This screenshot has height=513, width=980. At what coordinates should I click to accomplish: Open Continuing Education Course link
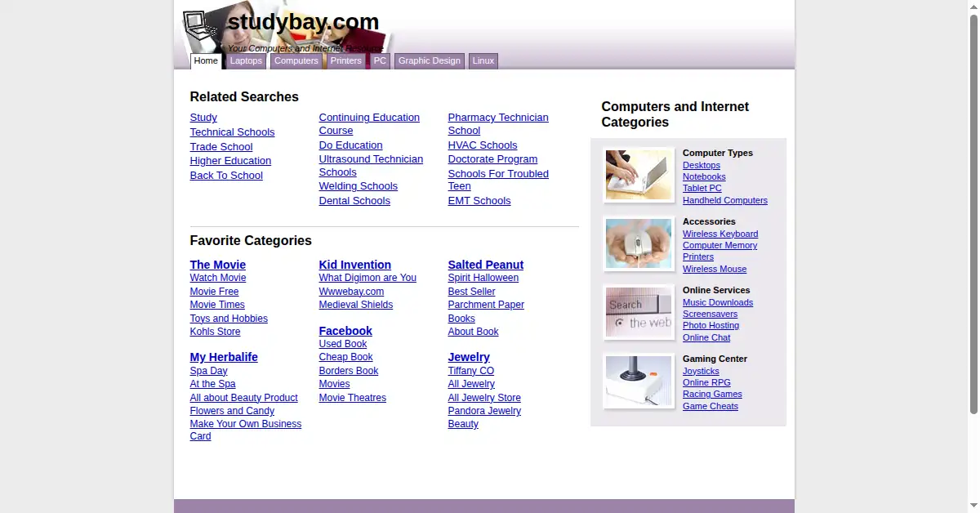pos(369,124)
